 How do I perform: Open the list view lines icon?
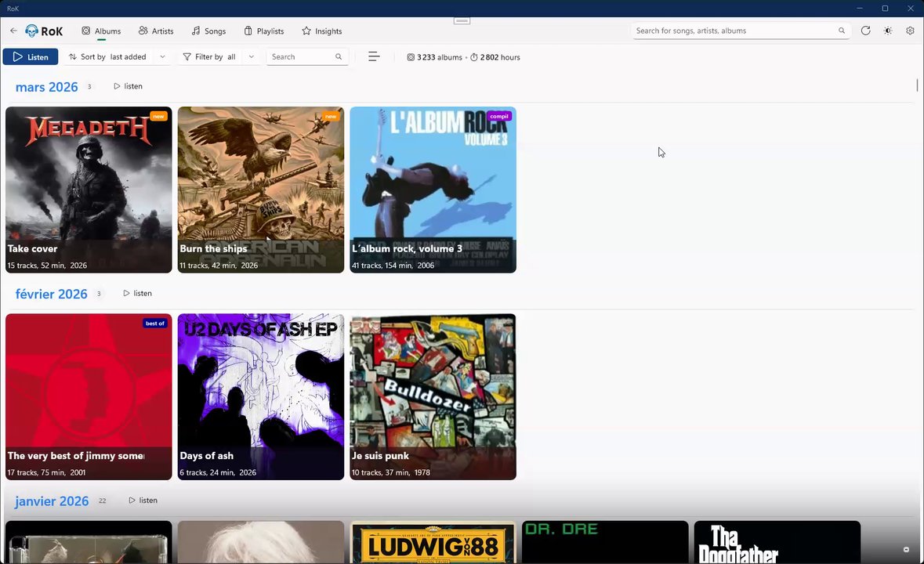[x=374, y=56]
